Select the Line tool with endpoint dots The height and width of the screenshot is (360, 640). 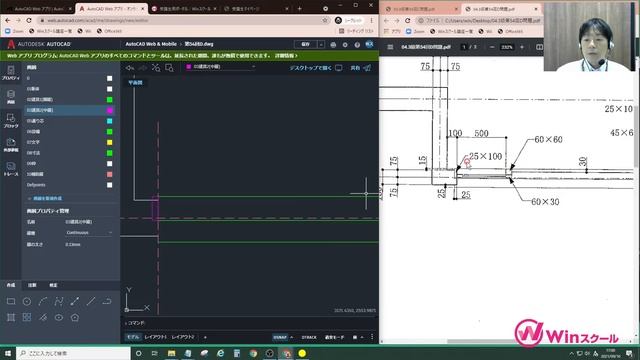point(75,301)
